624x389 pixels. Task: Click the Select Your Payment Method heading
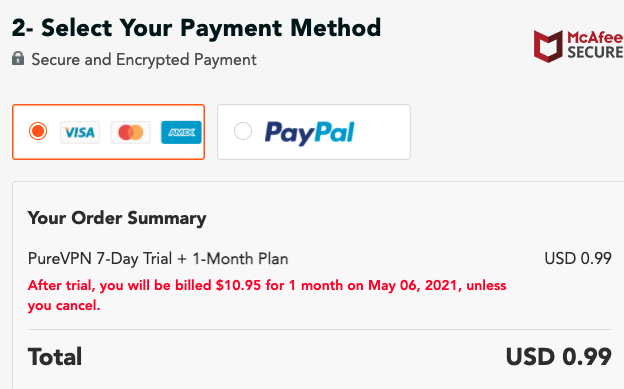pyautogui.click(x=196, y=28)
